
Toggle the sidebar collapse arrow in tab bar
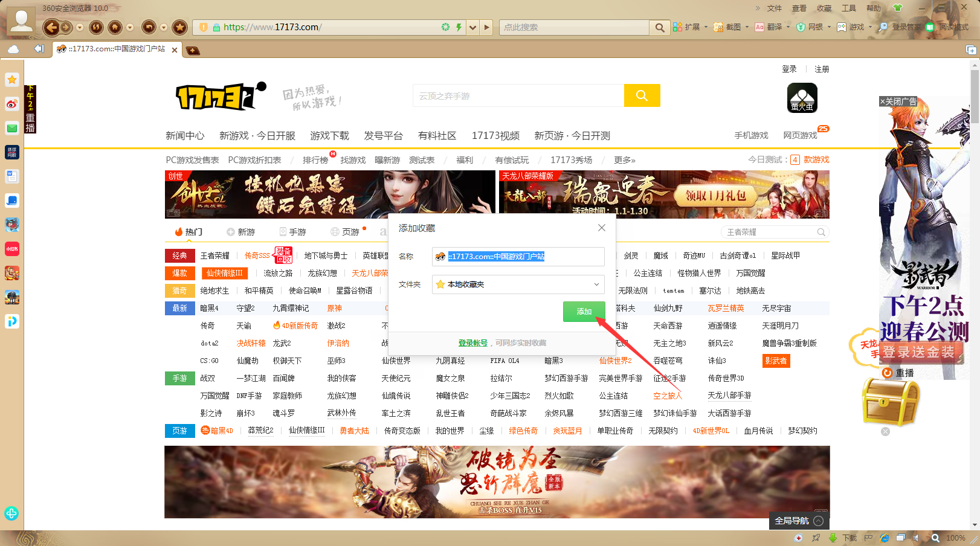coord(39,49)
